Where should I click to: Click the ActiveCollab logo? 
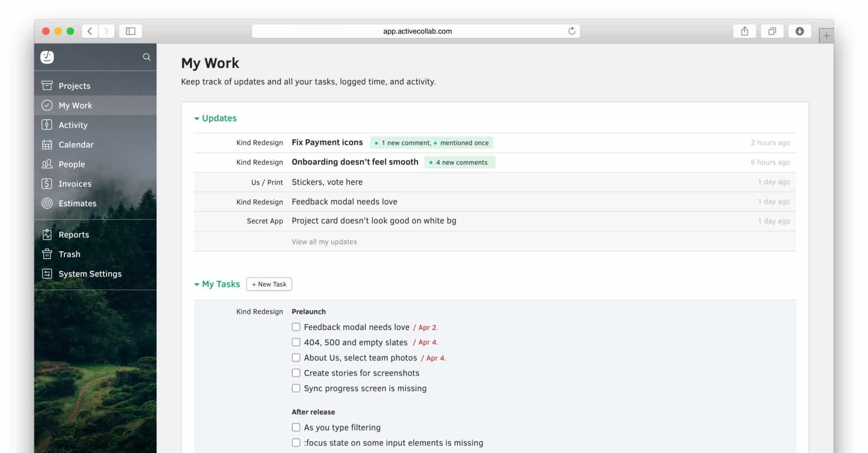click(47, 57)
